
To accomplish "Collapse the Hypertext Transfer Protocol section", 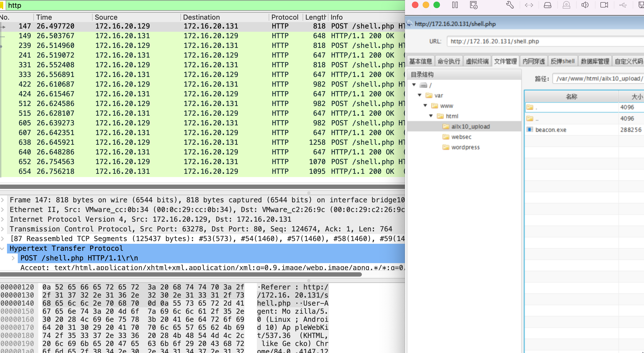I will pyautogui.click(x=2, y=248).
